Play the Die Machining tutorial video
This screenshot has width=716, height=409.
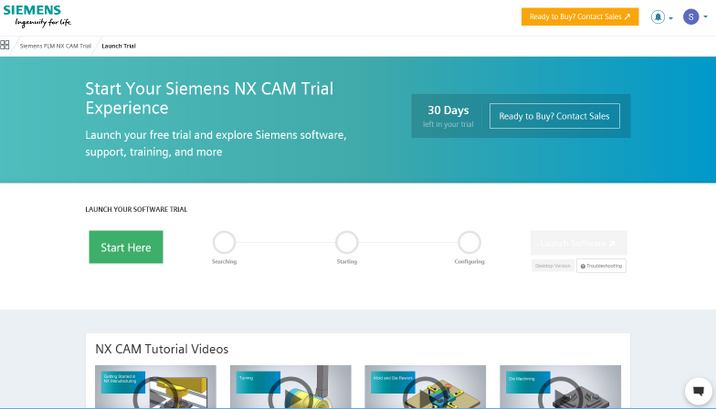click(560, 387)
